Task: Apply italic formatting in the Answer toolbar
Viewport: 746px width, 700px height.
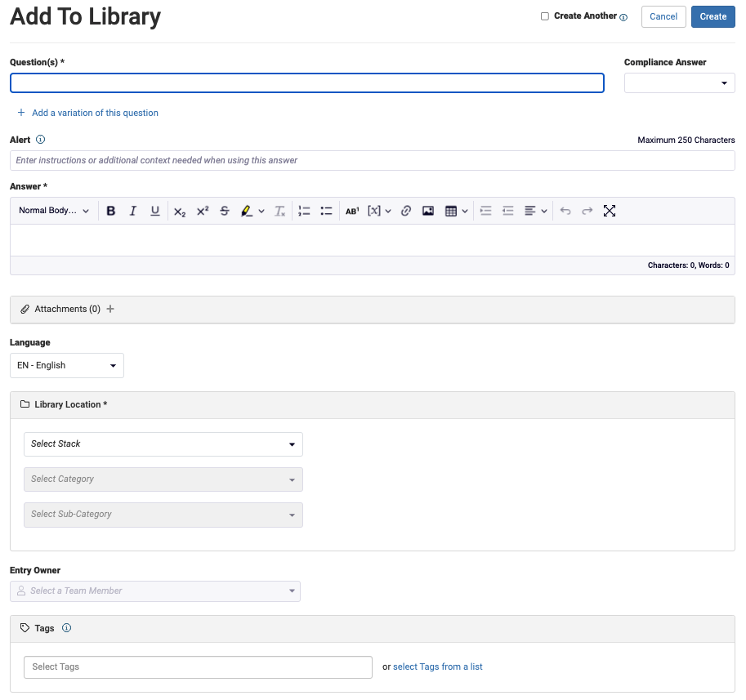Action: 132,210
